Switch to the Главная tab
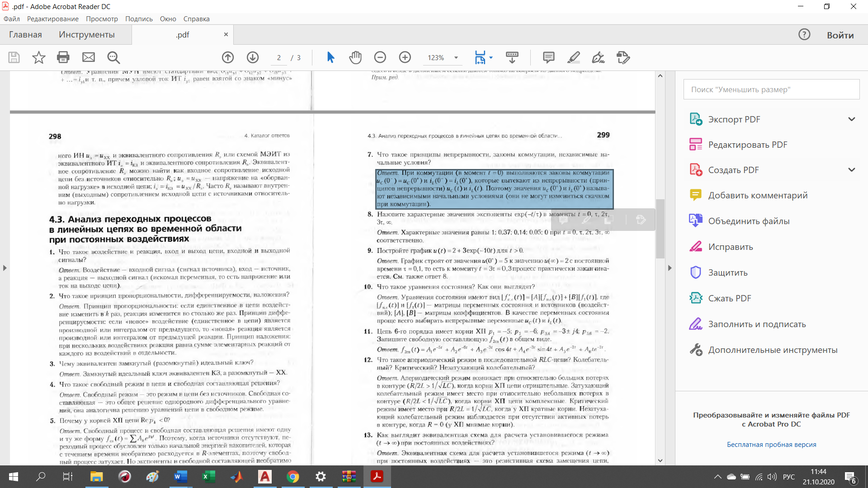The image size is (868, 488). (x=25, y=35)
